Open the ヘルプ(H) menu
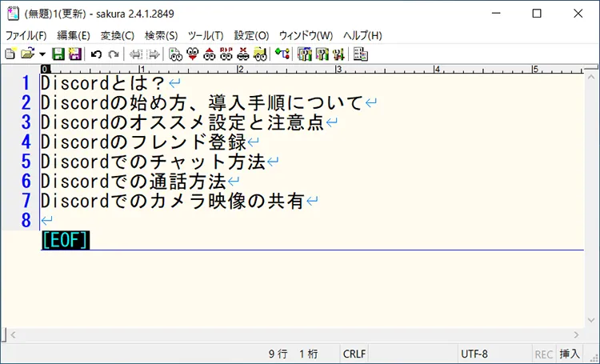This screenshot has width=600, height=364. (362, 35)
